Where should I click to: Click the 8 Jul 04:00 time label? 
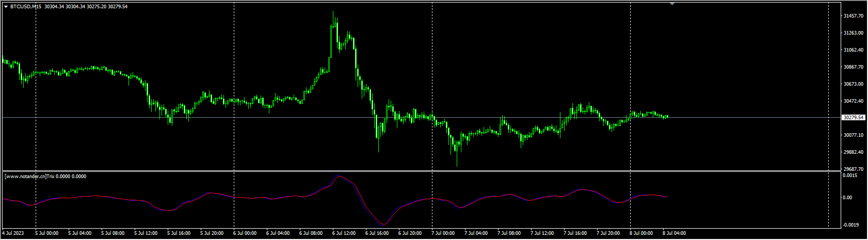674,233
